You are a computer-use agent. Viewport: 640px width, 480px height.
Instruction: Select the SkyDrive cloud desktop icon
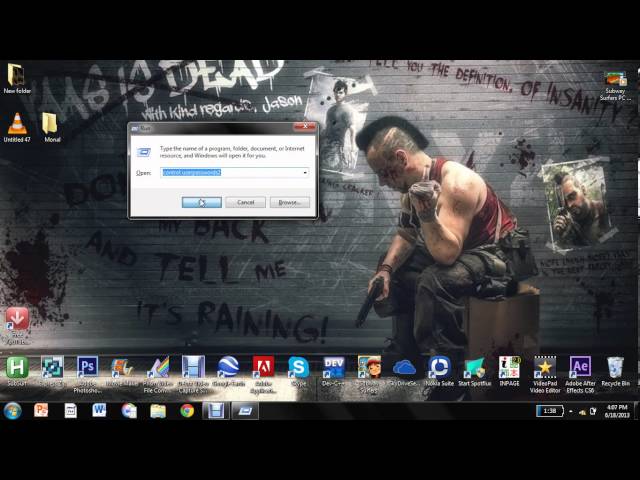click(x=404, y=371)
